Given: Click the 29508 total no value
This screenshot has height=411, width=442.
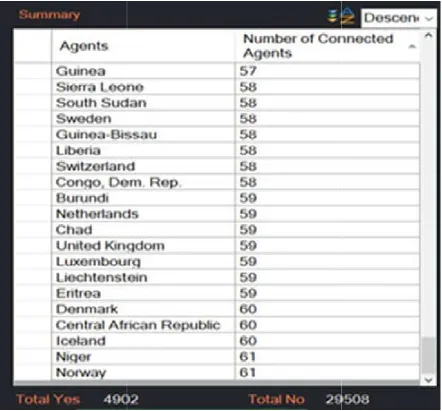Looking at the screenshot, I should click(347, 399).
